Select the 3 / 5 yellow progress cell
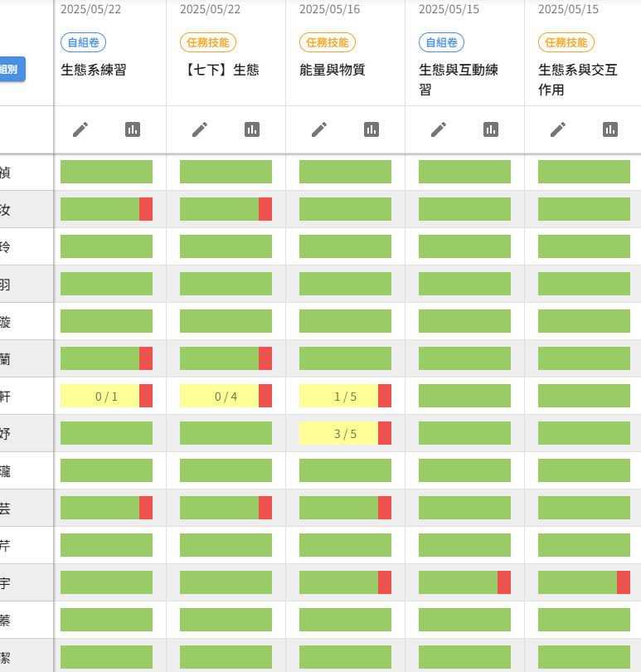 (x=339, y=433)
